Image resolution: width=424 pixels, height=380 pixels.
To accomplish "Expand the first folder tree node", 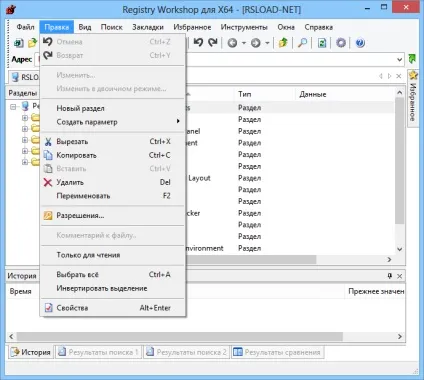I will (x=25, y=118).
